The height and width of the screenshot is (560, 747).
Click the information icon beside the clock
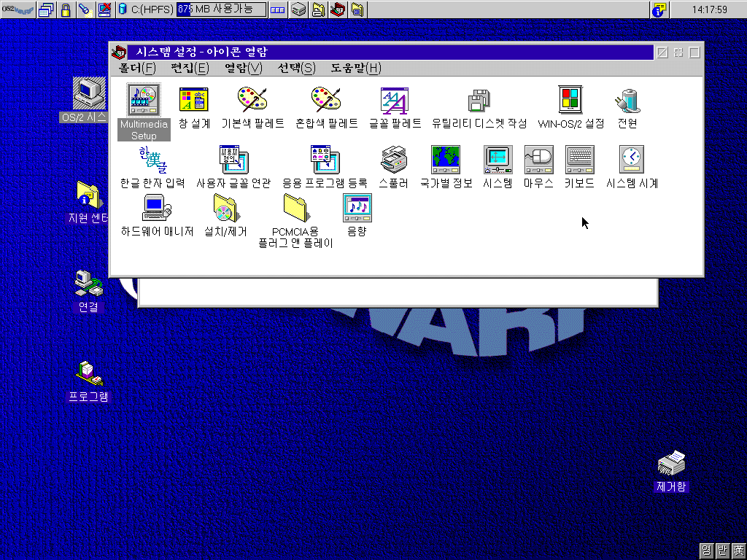pyautogui.click(x=659, y=9)
